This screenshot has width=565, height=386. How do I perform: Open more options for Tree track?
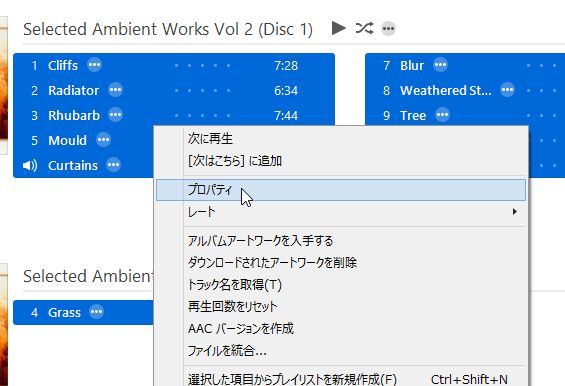(442, 115)
